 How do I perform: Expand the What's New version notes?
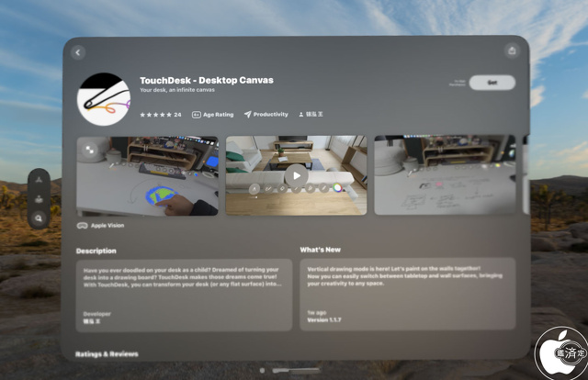coord(408,295)
